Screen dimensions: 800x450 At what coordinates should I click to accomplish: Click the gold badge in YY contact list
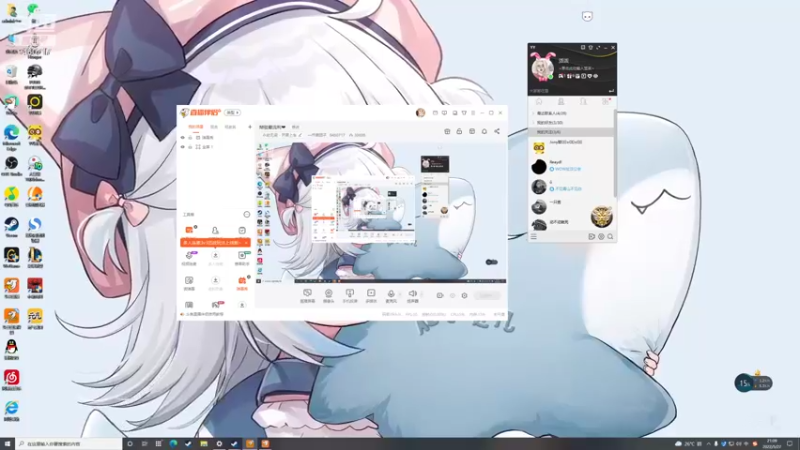(602, 217)
